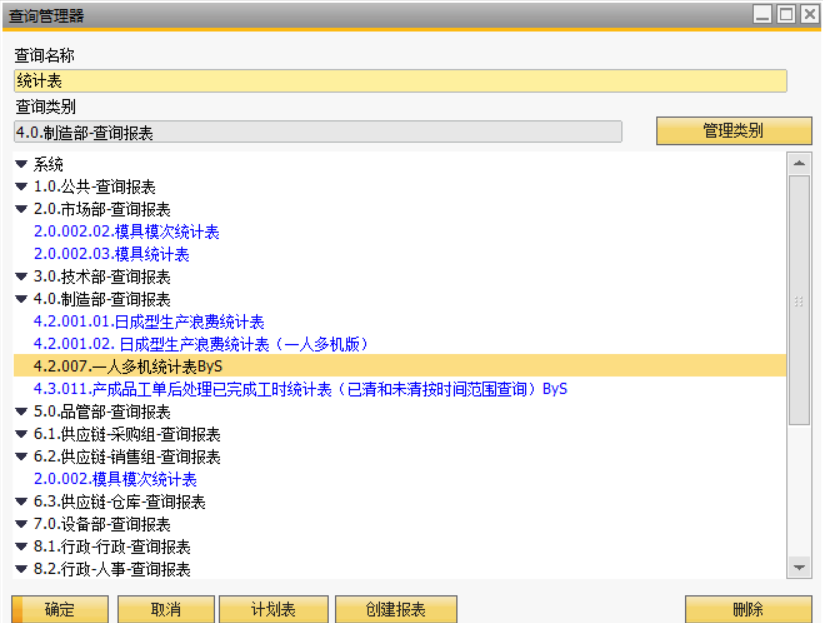Select 2.0.002.模具模次统计表 under 销售组
This screenshot has height=623, width=823.
[115, 480]
